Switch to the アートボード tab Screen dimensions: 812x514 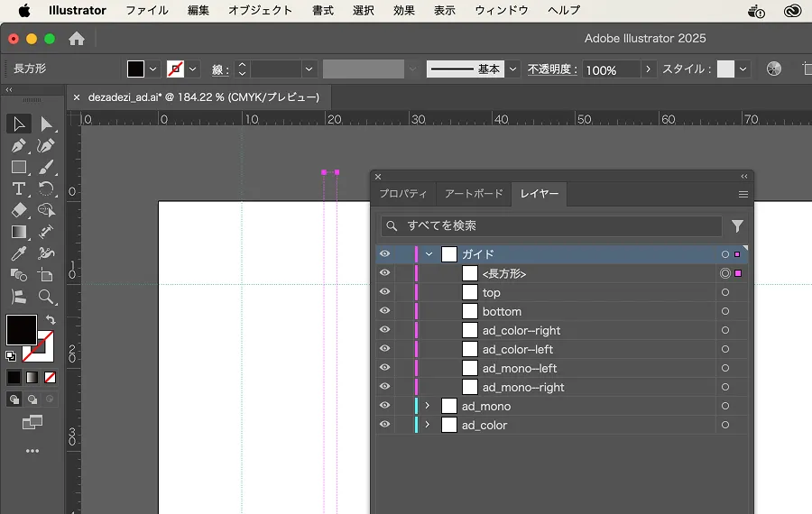pyautogui.click(x=472, y=194)
